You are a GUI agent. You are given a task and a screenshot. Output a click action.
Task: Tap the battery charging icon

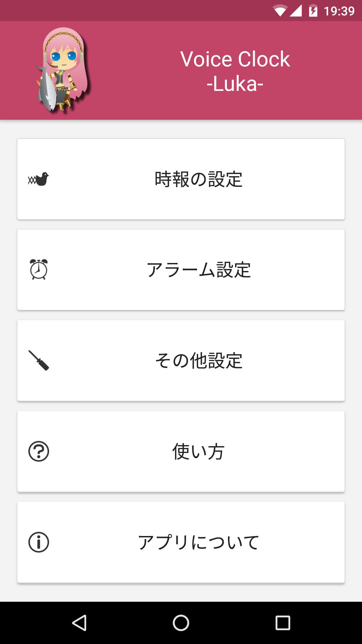click(x=313, y=11)
